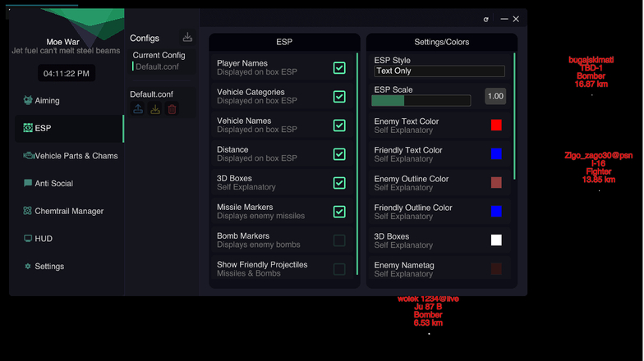Click the refresh icon in title bar

(x=486, y=20)
